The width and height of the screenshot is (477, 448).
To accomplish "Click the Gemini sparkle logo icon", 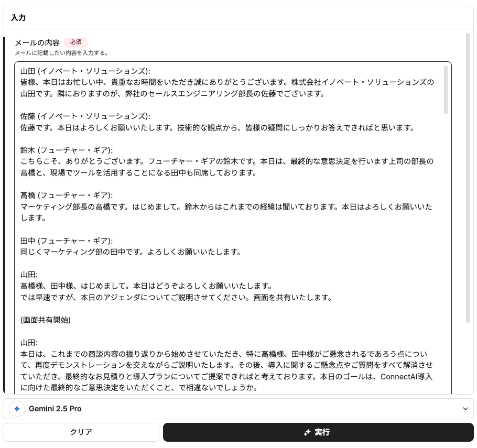I will pos(17,409).
